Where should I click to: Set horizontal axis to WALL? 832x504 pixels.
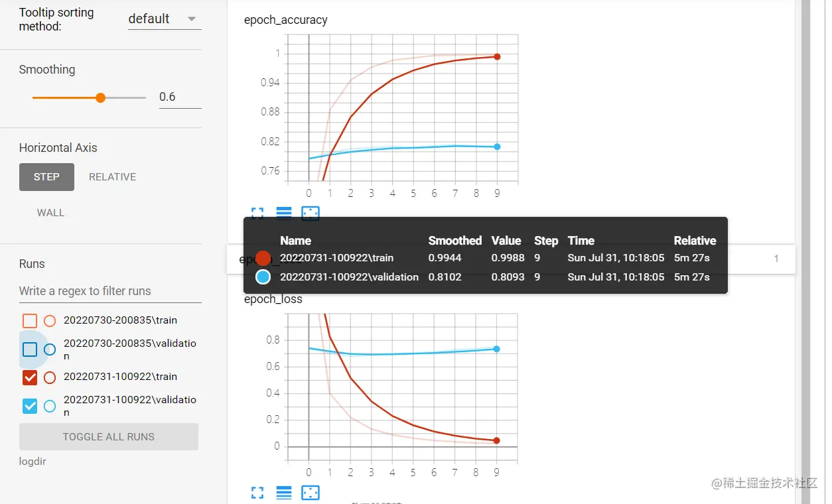tap(50, 213)
